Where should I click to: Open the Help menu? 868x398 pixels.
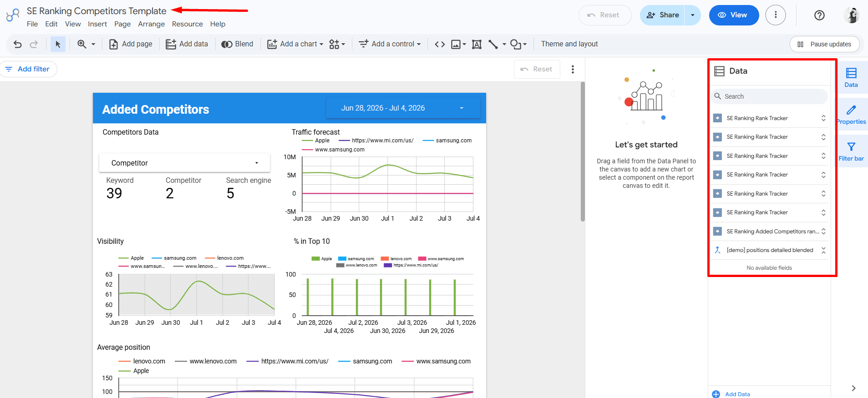point(218,24)
